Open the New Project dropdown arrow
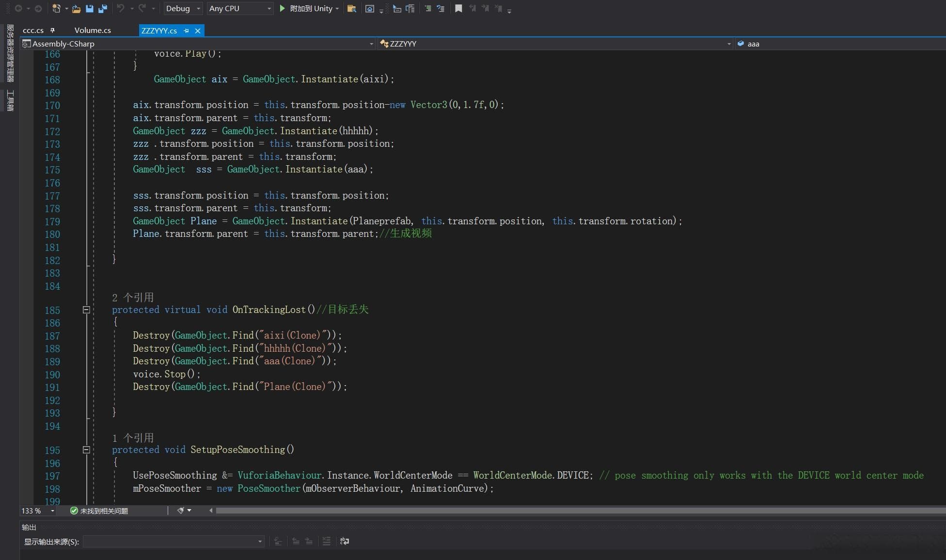 pos(66,9)
